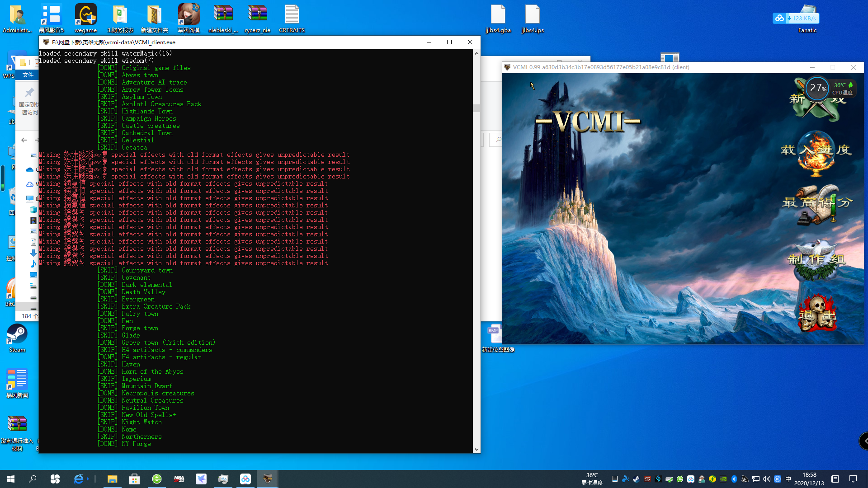
Task: Launch NBA 2K20 from the taskbar
Action: [x=179, y=479]
